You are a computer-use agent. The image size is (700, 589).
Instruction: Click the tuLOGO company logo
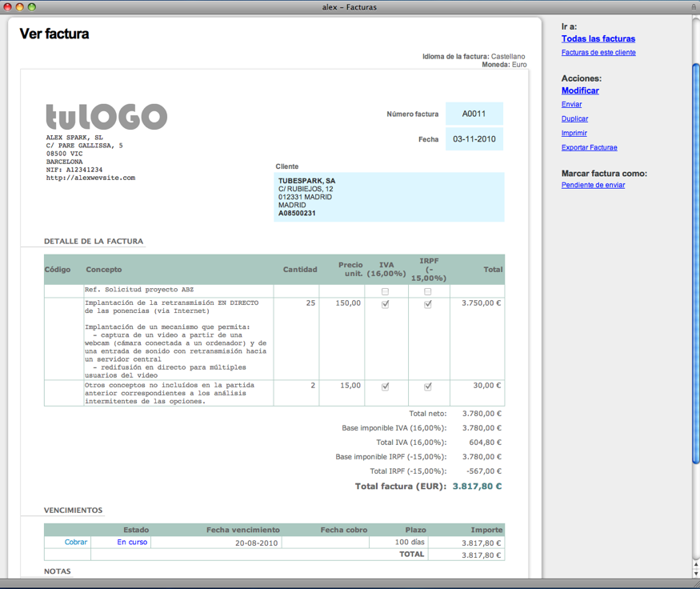[x=106, y=117]
